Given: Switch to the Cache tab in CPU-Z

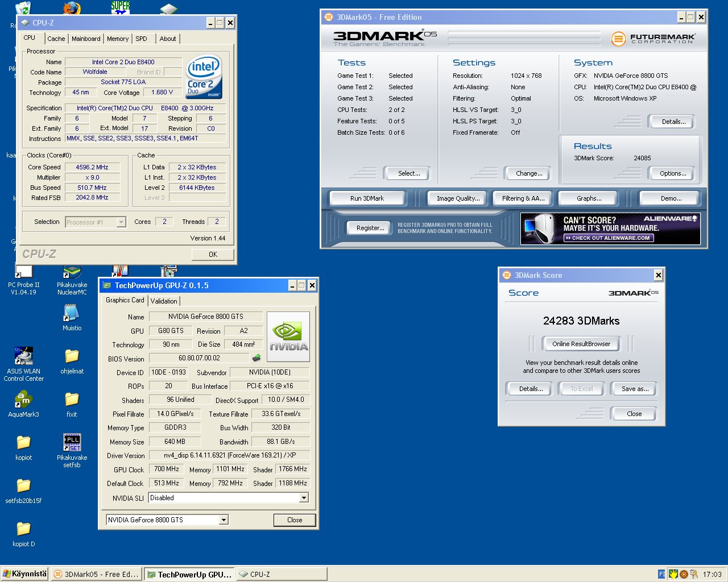Looking at the screenshot, I should (x=56, y=39).
